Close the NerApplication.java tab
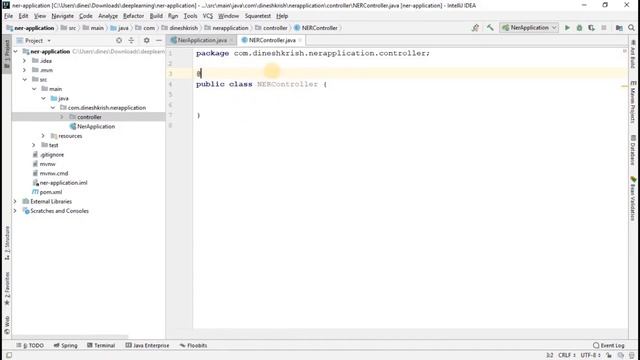 click(x=231, y=40)
